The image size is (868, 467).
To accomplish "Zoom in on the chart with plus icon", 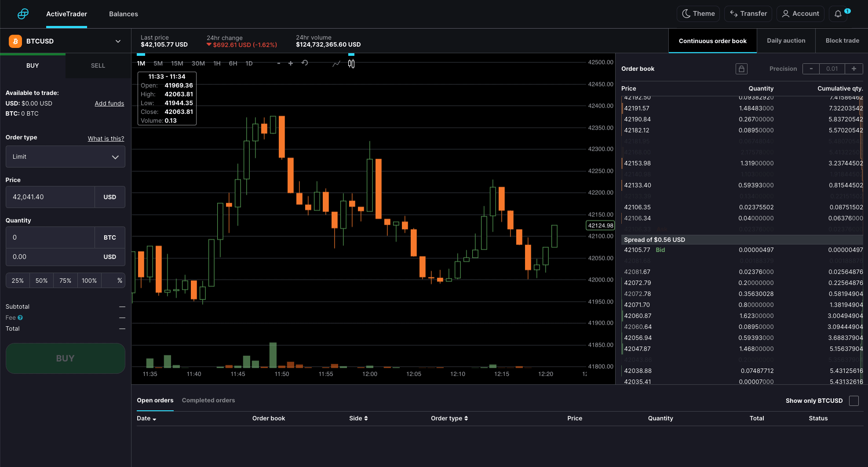I will 290,63.
